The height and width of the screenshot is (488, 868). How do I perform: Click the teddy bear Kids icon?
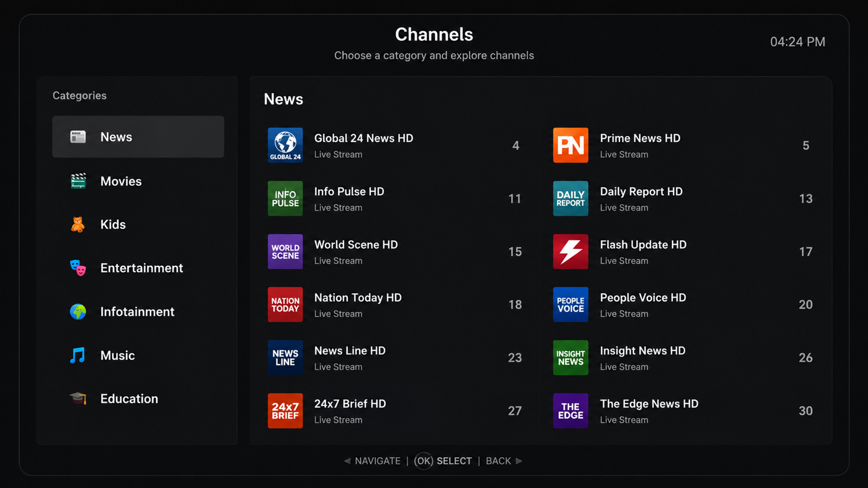78,224
